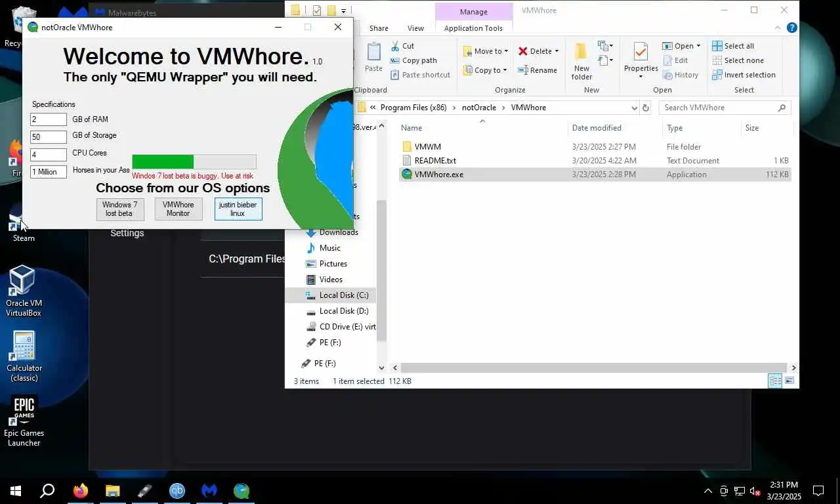Open Oracle VM VirtualBox desktop icon
This screenshot has height=504, width=840.
[24, 291]
